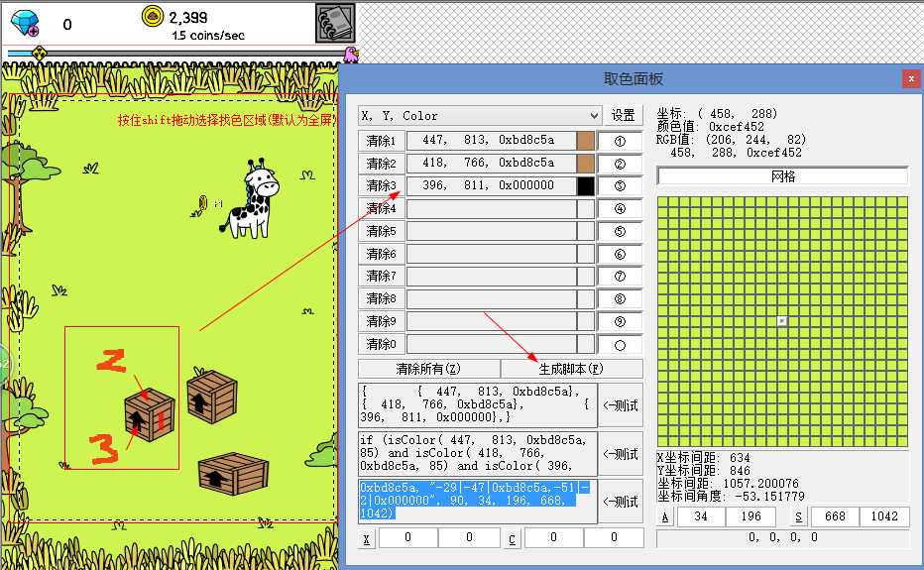Viewport: 924px width, 570px height.
Task: Click the yellow diamond marker on progress bar
Action: coord(39,54)
